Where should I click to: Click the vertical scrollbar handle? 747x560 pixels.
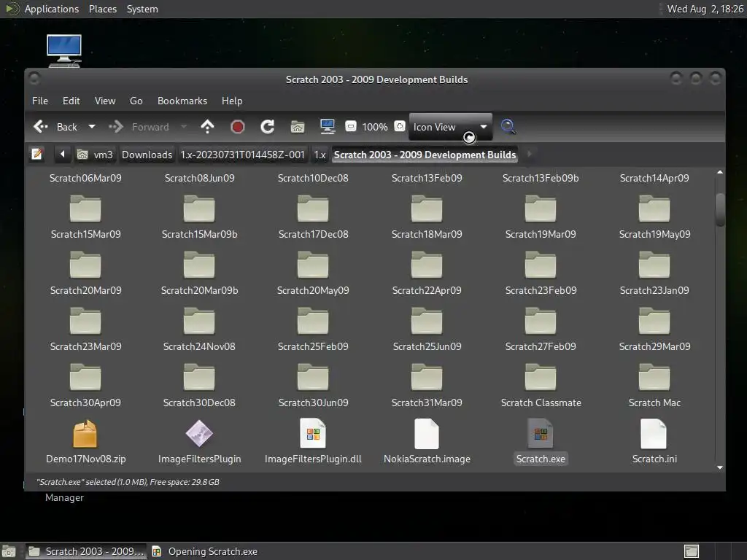(720, 209)
